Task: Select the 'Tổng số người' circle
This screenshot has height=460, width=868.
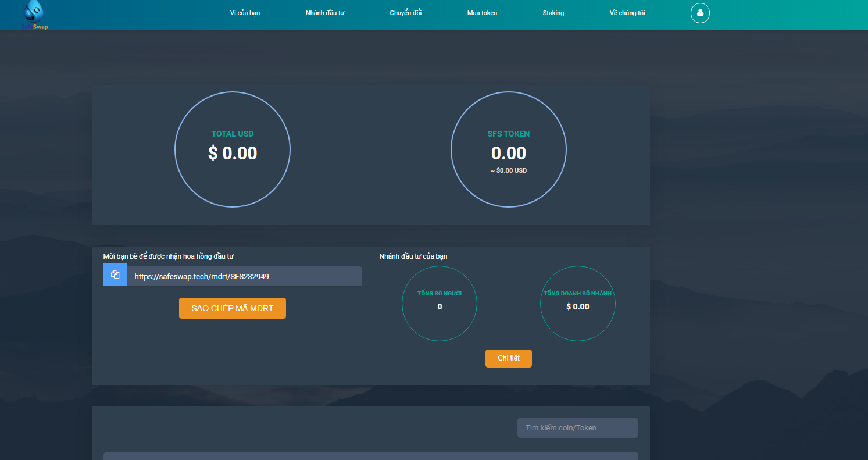Action: click(440, 303)
